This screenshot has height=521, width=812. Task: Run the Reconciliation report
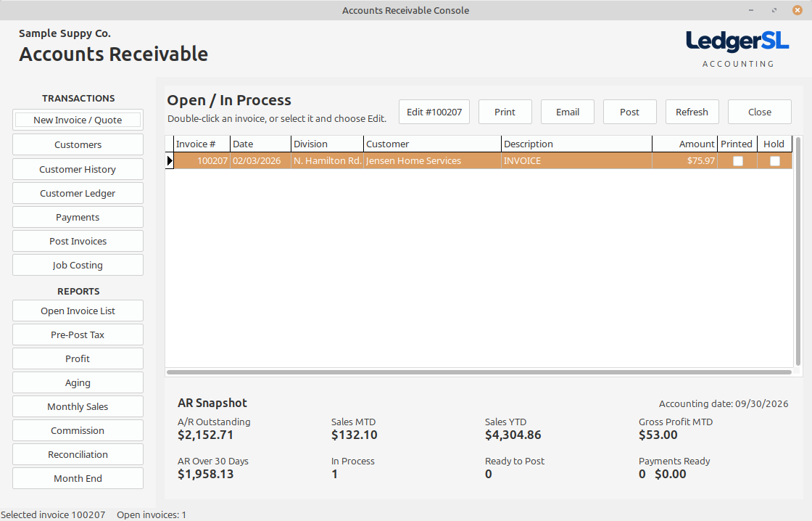coord(78,454)
